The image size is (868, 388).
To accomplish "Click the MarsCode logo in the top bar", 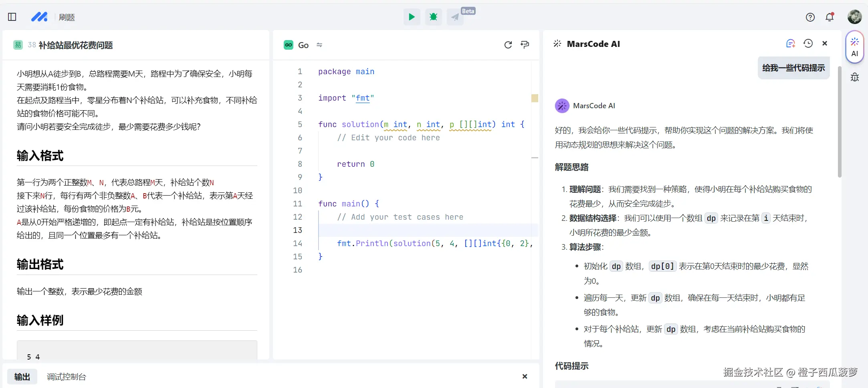I will coord(39,17).
